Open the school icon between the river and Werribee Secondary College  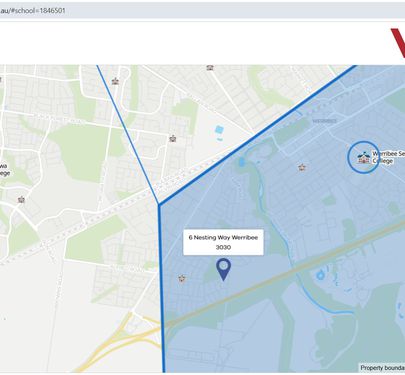coord(302,167)
